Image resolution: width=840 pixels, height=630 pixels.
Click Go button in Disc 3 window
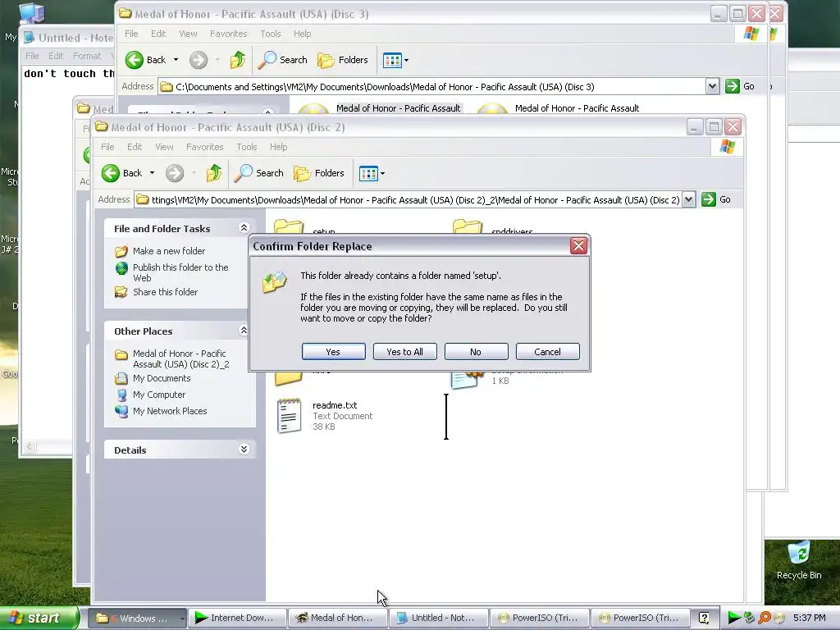(x=740, y=86)
